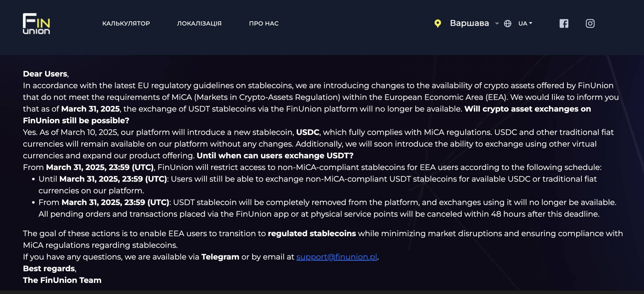
Task: Click the bold Telegram text
Action: click(x=220, y=257)
